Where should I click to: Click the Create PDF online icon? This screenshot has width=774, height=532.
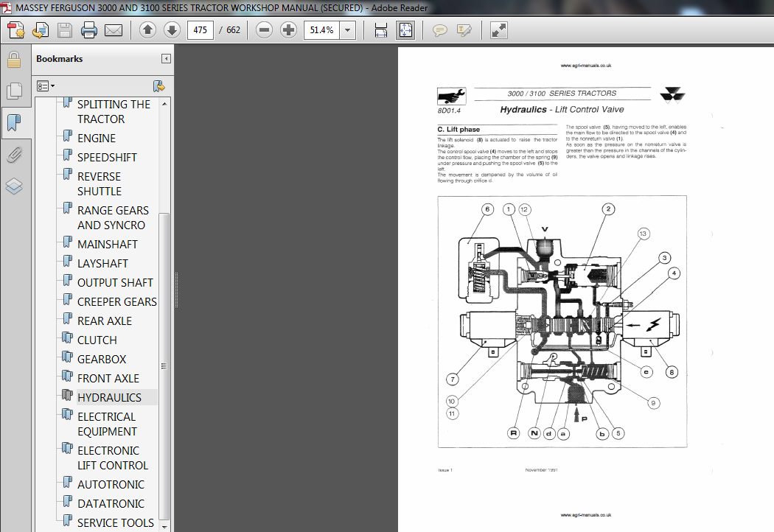tap(15, 30)
